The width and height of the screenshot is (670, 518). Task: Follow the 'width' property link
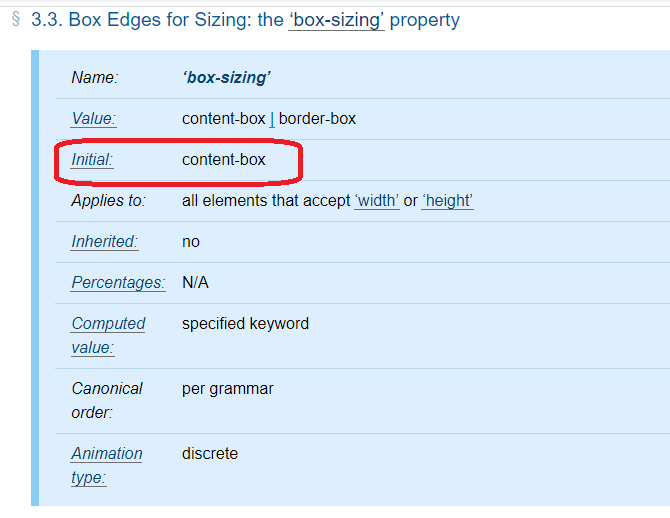point(377,201)
